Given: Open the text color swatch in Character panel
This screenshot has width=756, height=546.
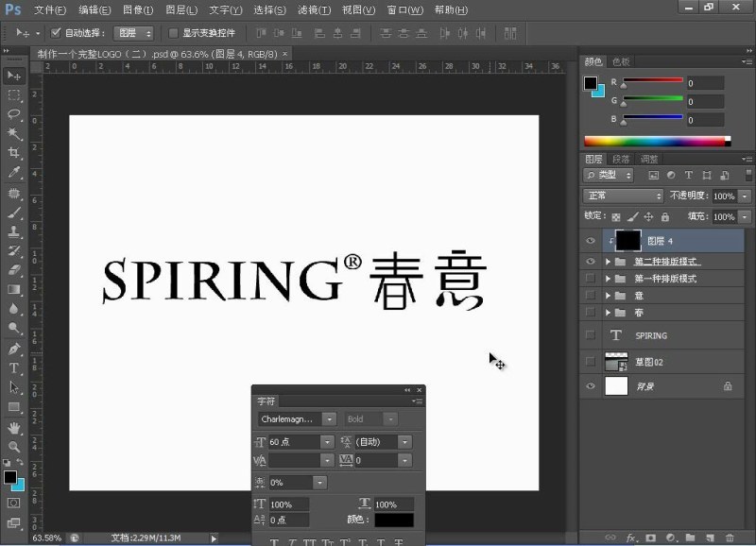Looking at the screenshot, I should [393, 520].
